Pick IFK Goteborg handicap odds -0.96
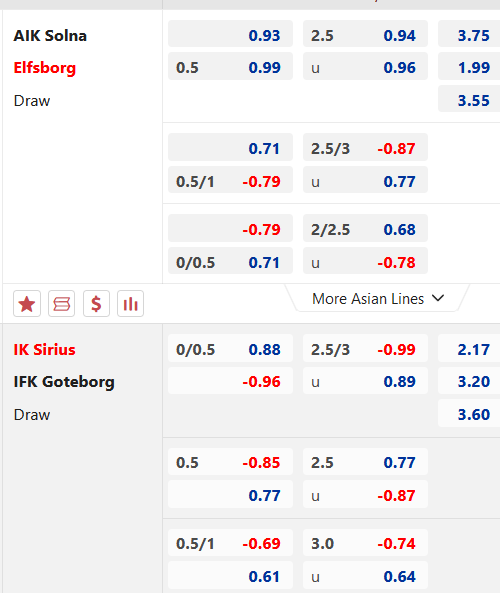This screenshot has height=593, width=500. 230,382
